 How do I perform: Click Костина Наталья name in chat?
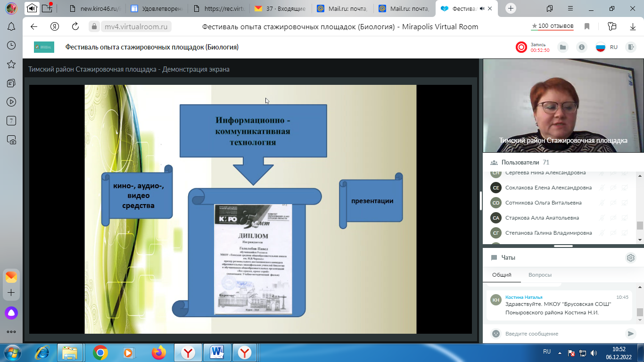pos(524,297)
